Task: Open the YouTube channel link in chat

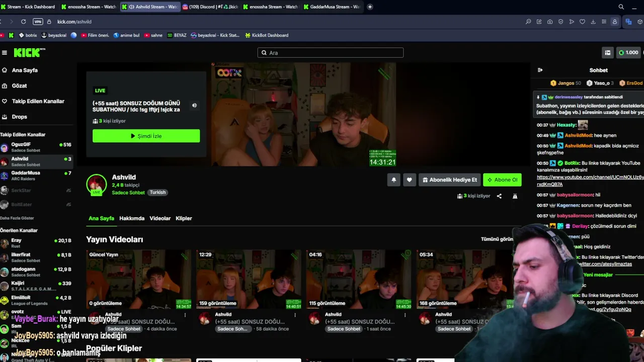Action: 590,181
